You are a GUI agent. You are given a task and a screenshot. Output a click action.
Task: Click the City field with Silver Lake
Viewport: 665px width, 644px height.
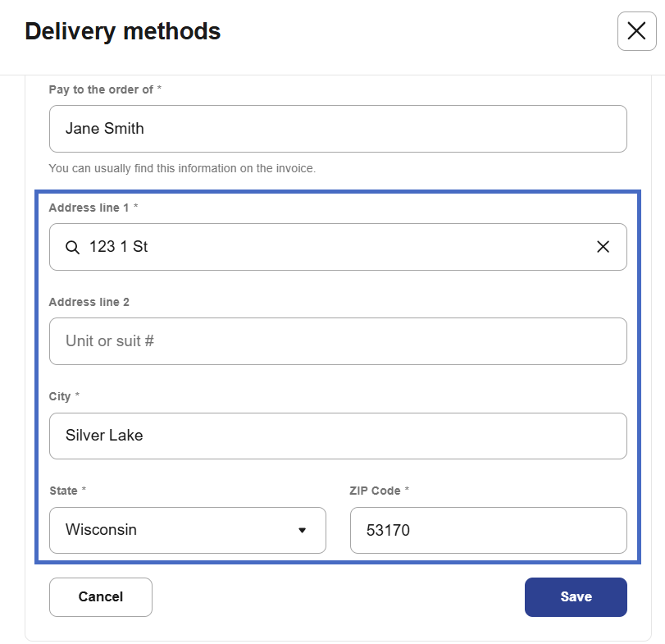[x=338, y=436]
